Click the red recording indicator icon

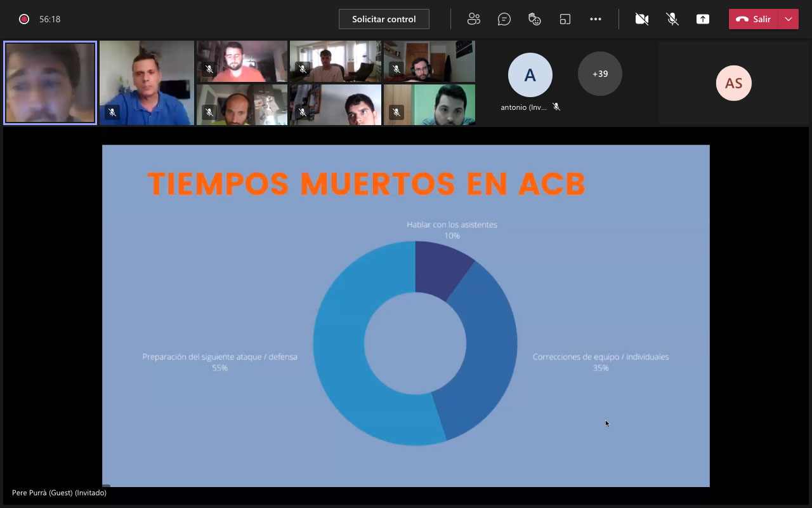24,19
